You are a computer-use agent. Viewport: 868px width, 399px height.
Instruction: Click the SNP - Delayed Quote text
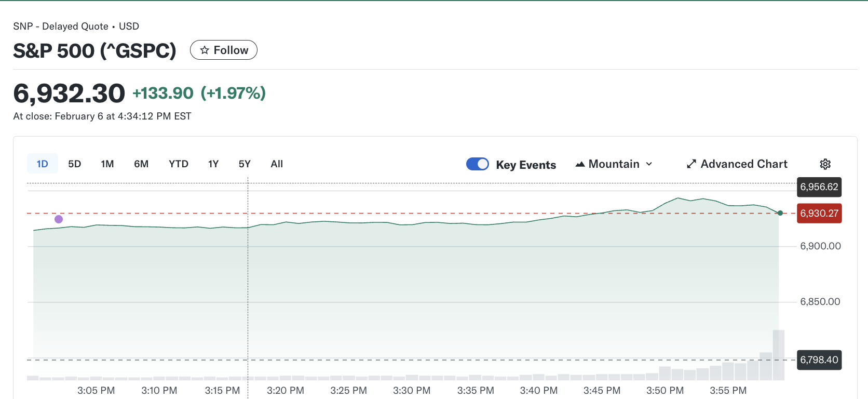(61, 26)
